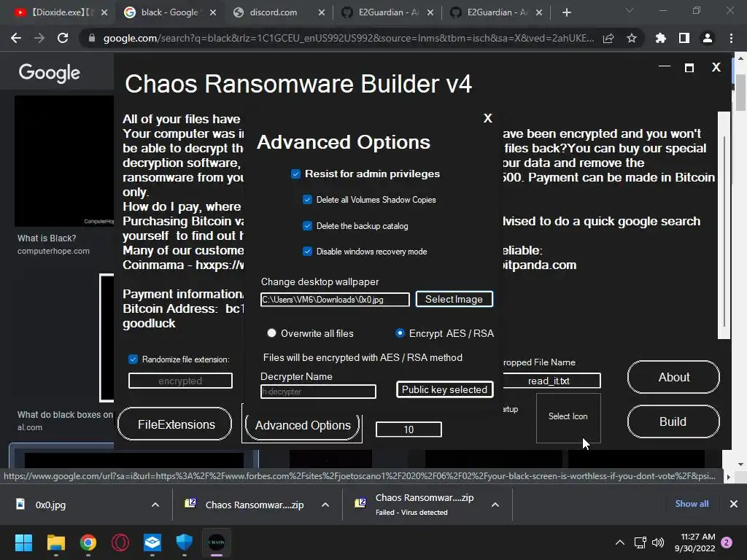Expand options for failed Chaos Ransomware download

click(495, 505)
